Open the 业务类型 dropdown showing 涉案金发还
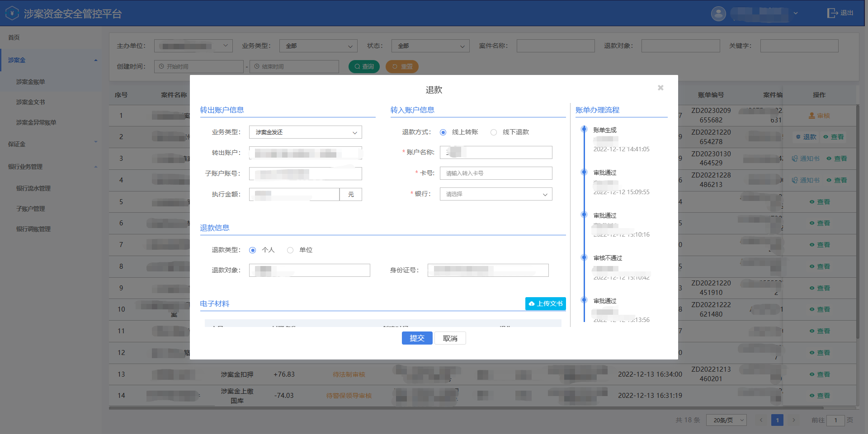 pyautogui.click(x=305, y=132)
